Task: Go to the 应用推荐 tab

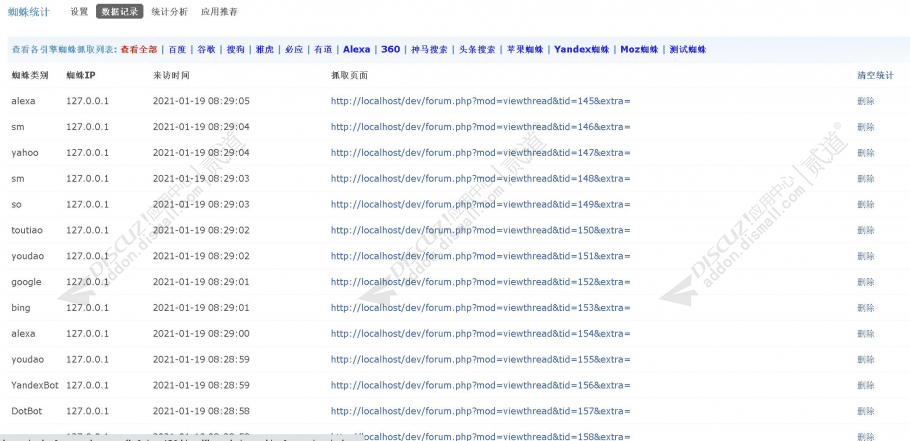Action: (219, 12)
